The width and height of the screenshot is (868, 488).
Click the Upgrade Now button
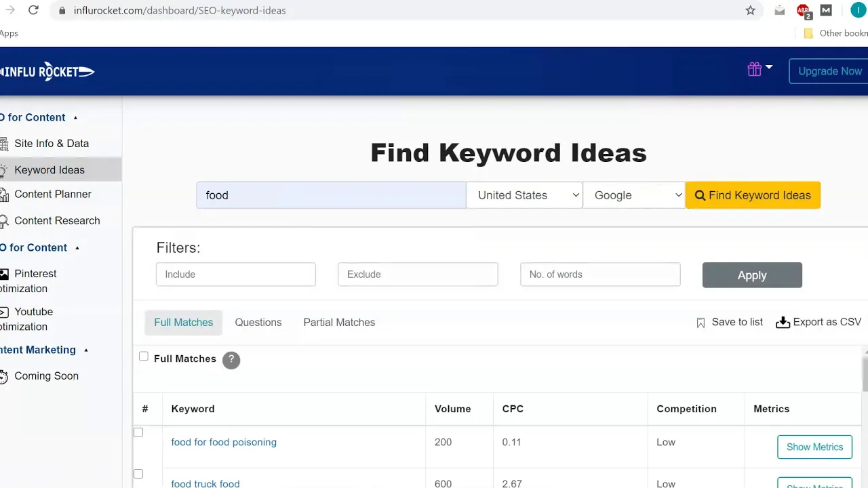tap(829, 71)
